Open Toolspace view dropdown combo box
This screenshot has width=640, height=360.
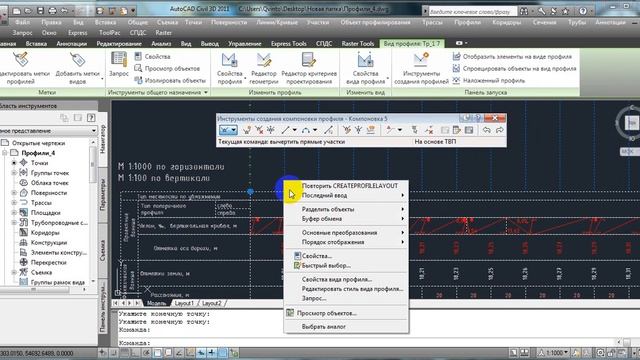(x=48, y=131)
